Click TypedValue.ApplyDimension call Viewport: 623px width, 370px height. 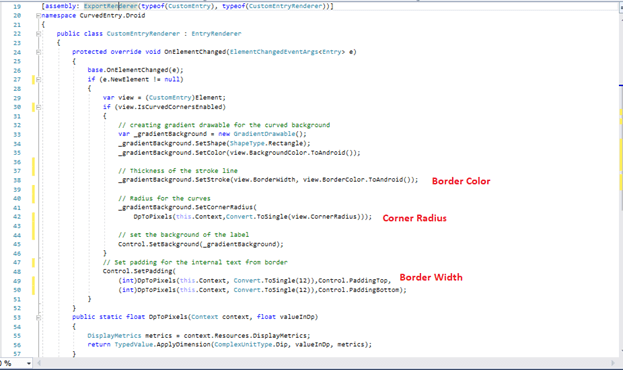[162, 345]
